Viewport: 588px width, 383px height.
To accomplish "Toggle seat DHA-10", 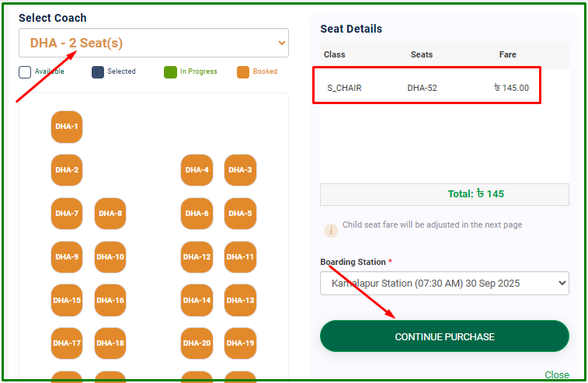I will point(110,257).
